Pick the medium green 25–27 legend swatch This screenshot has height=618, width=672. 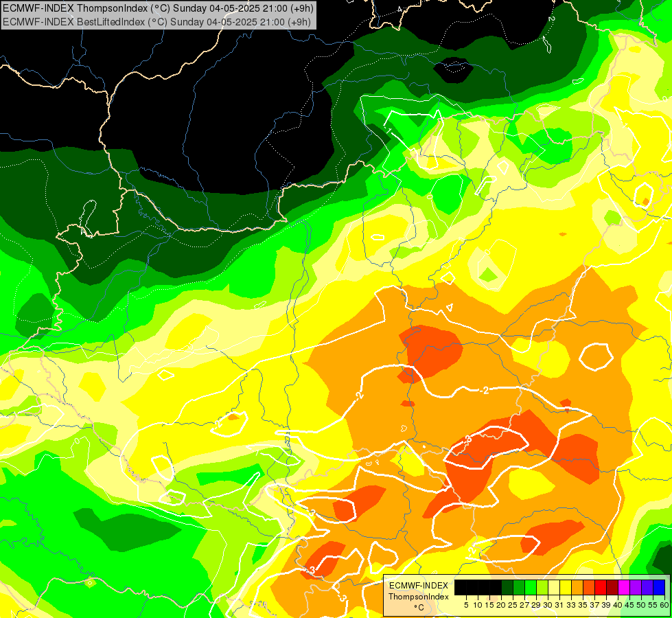pyautogui.click(x=519, y=587)
